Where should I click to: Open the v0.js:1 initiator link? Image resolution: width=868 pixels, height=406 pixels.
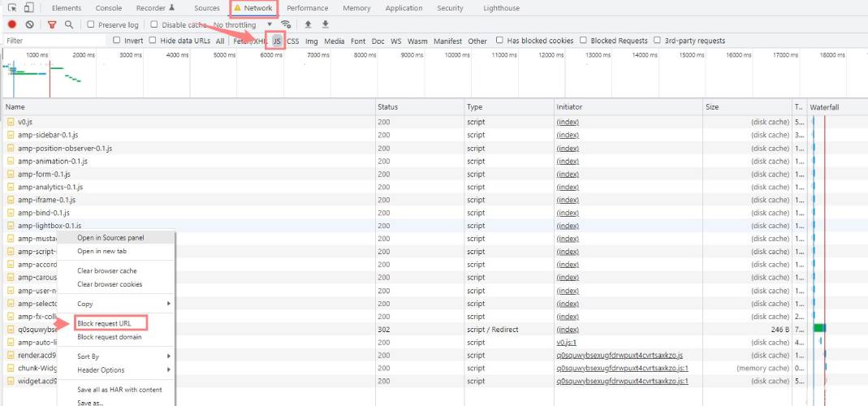(567, 343)
